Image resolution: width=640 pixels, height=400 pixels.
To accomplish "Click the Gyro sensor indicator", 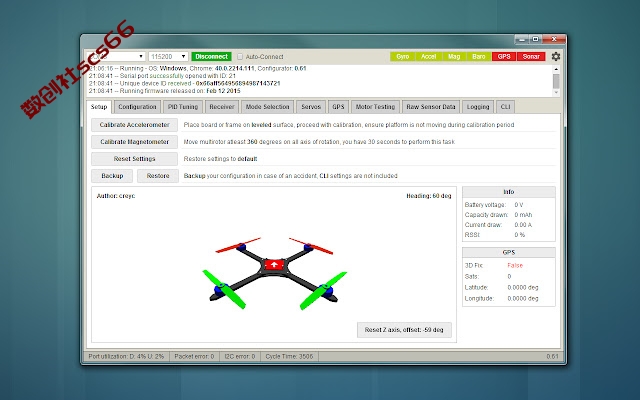I will pos(402,56).
